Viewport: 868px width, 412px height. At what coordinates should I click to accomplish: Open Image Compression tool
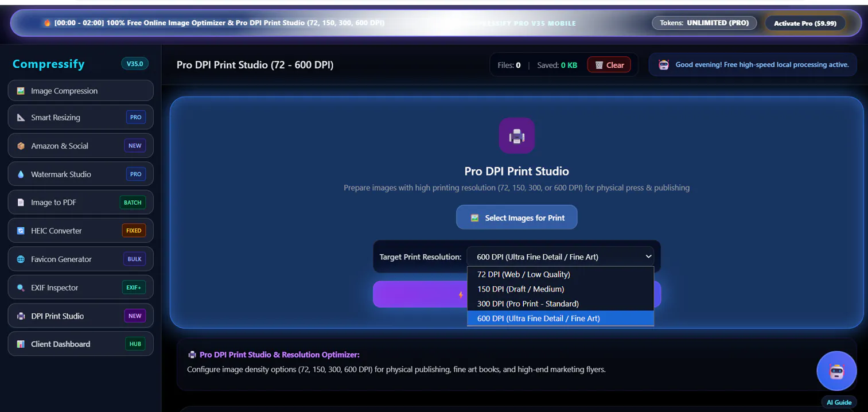(x=81, y=91)
